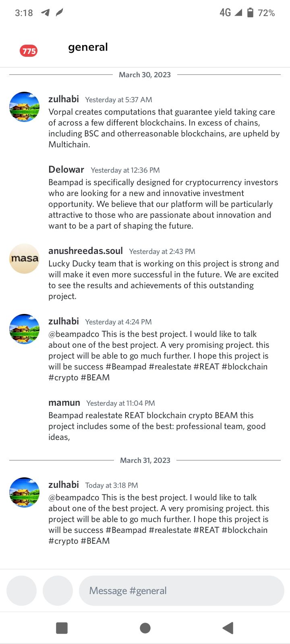Tap the first round button left of the message box
Screen dimensions: 290x644
click(x=21, y=590)
